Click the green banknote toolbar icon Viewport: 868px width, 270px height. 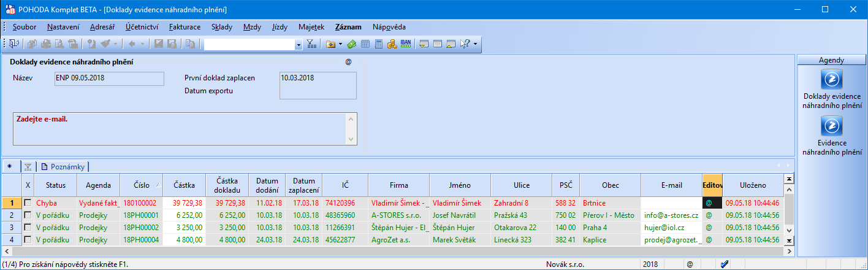coord(351,44)
